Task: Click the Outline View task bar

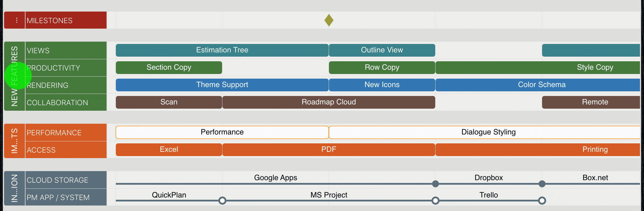Action: pos(382,50)
